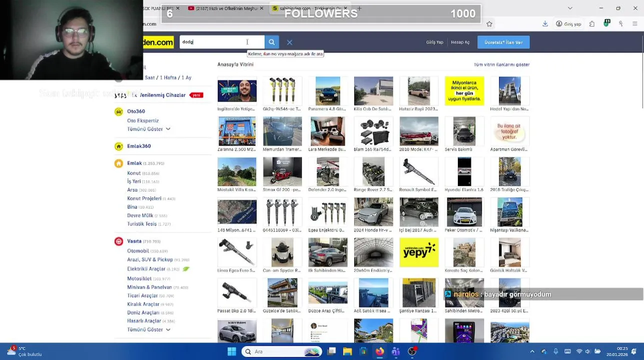Click Hesap Aç link
This screenshot has height=360, width=644.
(460, 42)
